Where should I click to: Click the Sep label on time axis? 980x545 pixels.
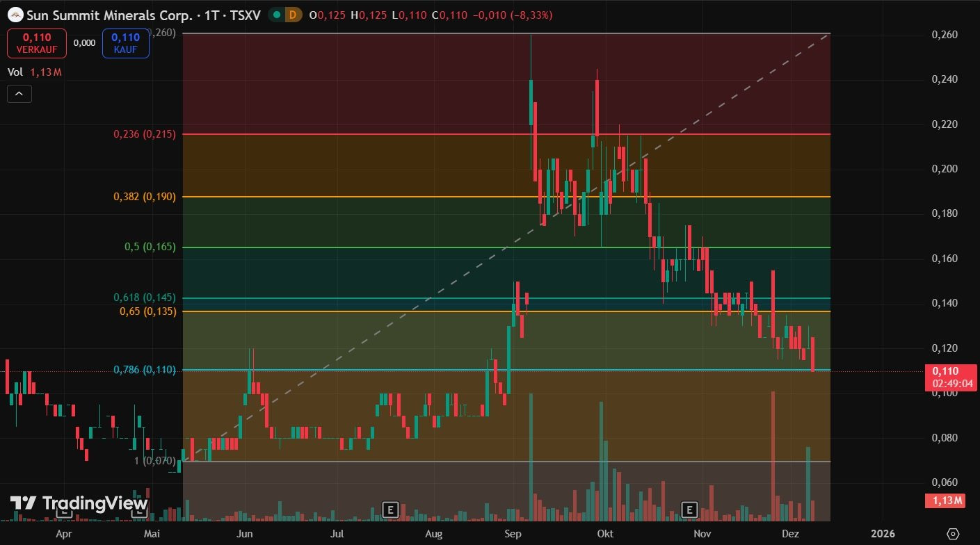click(x=513, y=533)
